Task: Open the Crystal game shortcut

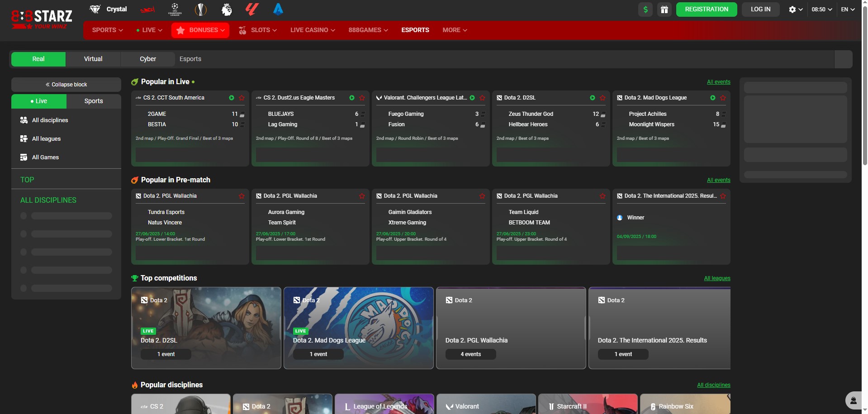Action: [x=108, y=9]
